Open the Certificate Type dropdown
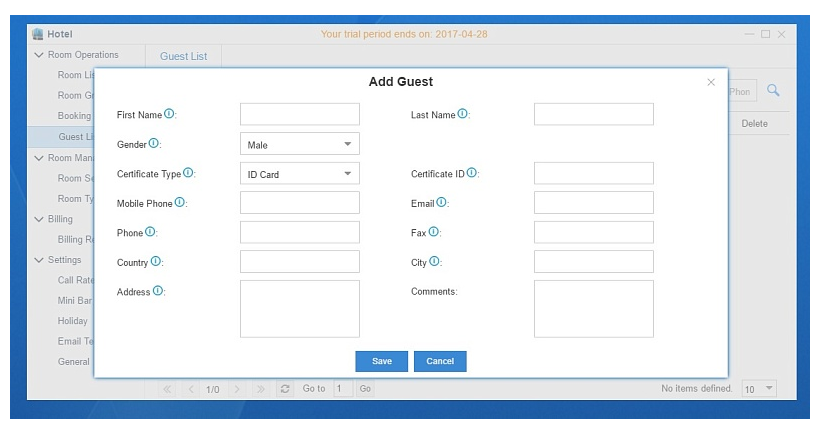Viewport: 822px width, 432px height. [x=299, y=174]
